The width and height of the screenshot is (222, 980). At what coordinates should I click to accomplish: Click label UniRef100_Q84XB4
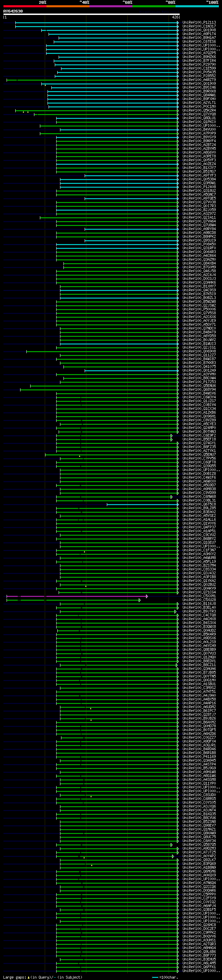click(199, 264)
